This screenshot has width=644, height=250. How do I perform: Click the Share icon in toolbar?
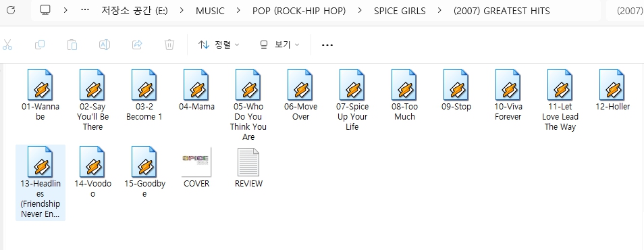pyautogui.click(x=137, y=45)
